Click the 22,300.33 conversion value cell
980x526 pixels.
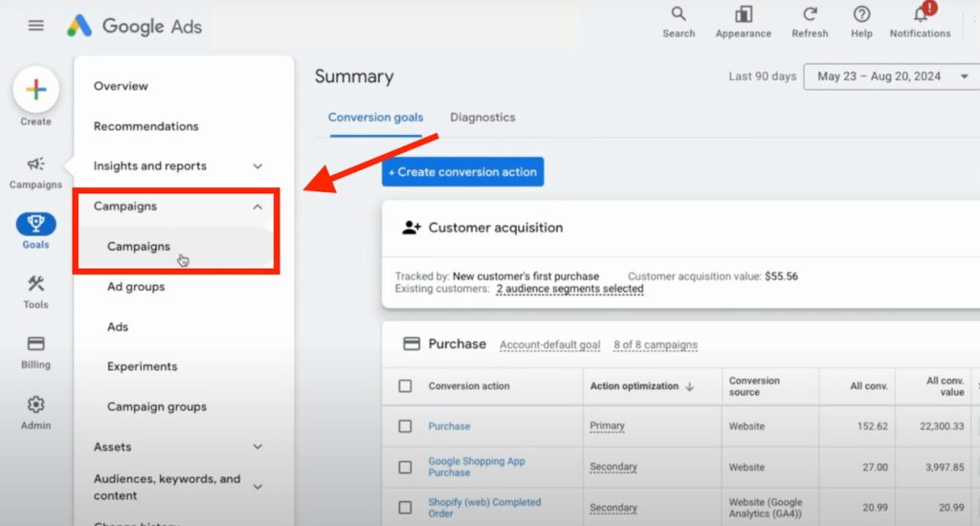pos(942,426)
